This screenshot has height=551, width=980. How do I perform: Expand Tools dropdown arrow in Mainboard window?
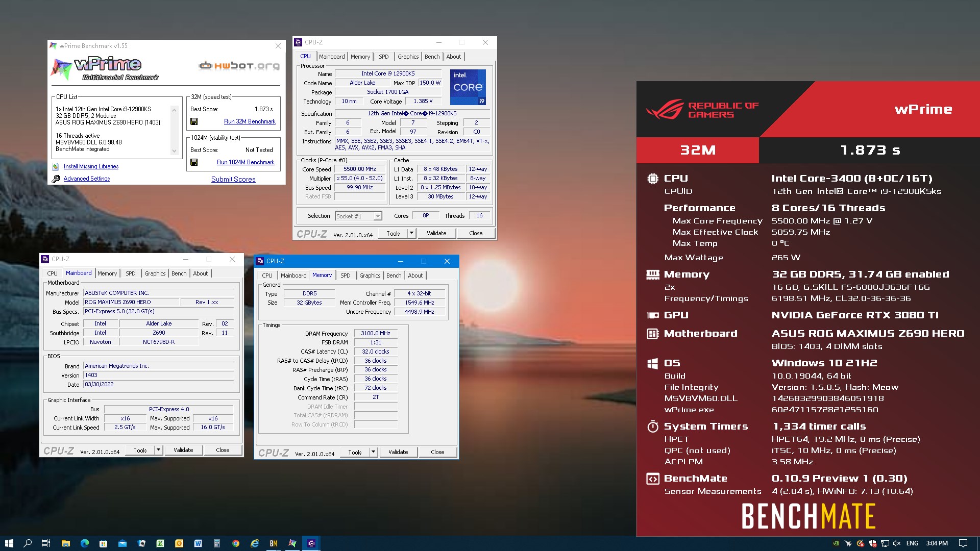pos(158,450)
